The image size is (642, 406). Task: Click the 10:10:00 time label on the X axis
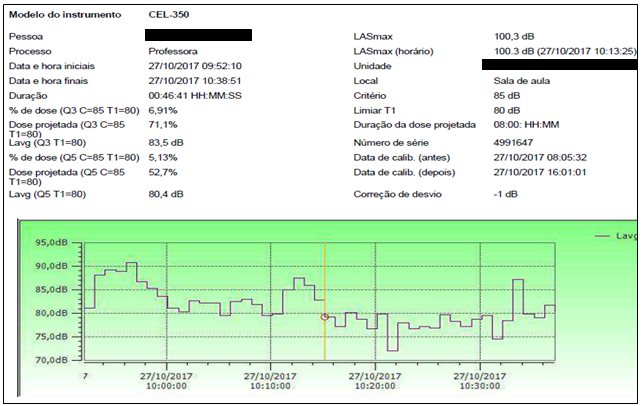pyautogui.click(x=270, y=381)
